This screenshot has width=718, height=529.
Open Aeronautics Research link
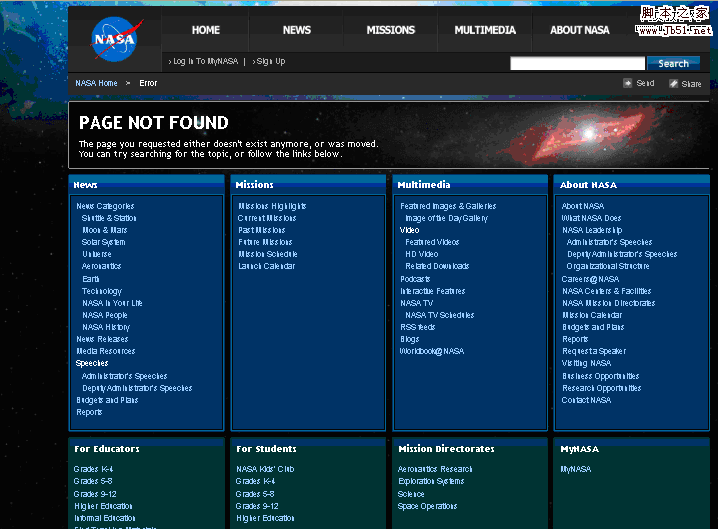tap(435, 469)
